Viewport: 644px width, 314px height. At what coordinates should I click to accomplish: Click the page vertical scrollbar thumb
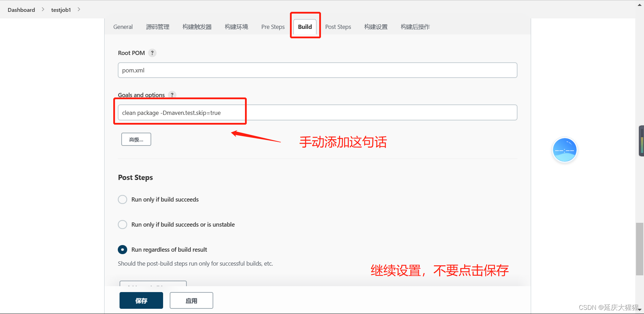639,249
